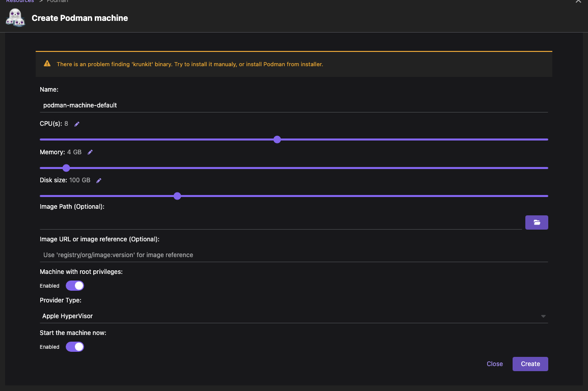The width and height of the screenshot is (588, 391).
Task: Toggle off Start the machine now
Action: pos(75,347)
